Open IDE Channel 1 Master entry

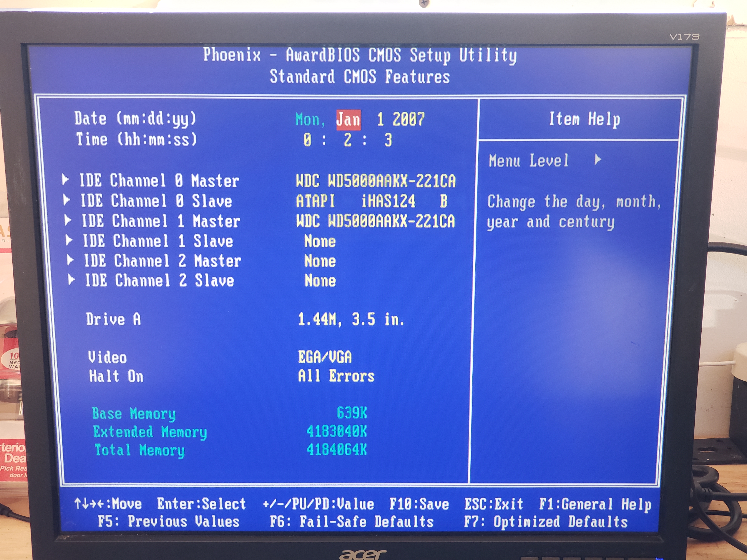161,221
